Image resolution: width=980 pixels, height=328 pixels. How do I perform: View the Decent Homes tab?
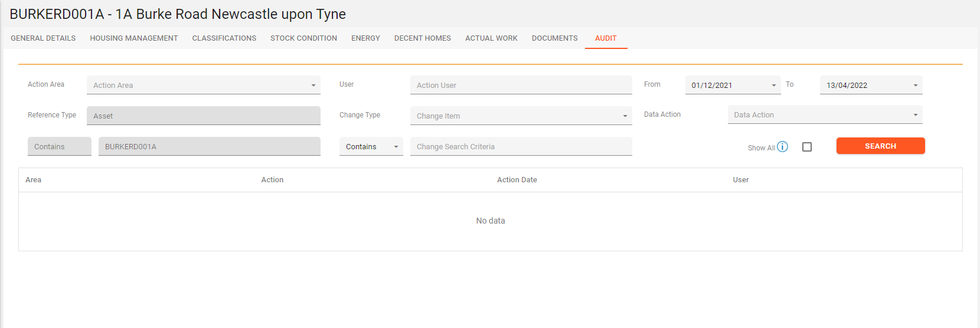(x=423, y=38)
